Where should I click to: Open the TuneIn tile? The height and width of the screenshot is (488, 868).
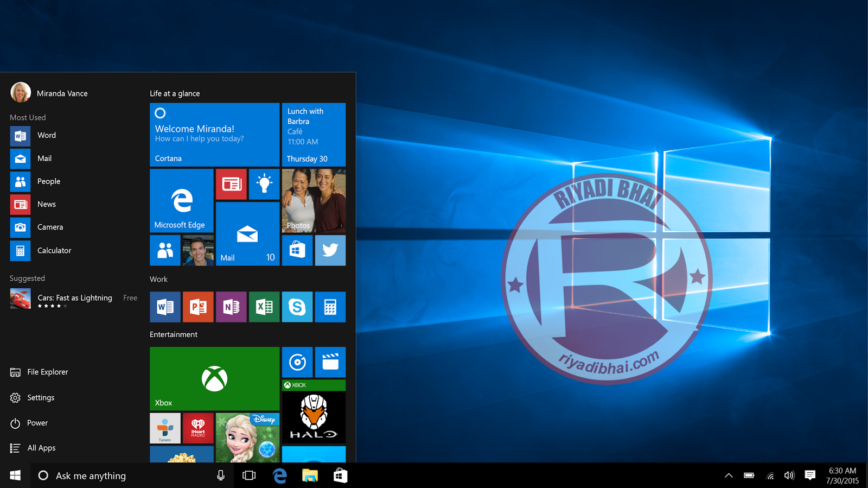pos(165,428)
